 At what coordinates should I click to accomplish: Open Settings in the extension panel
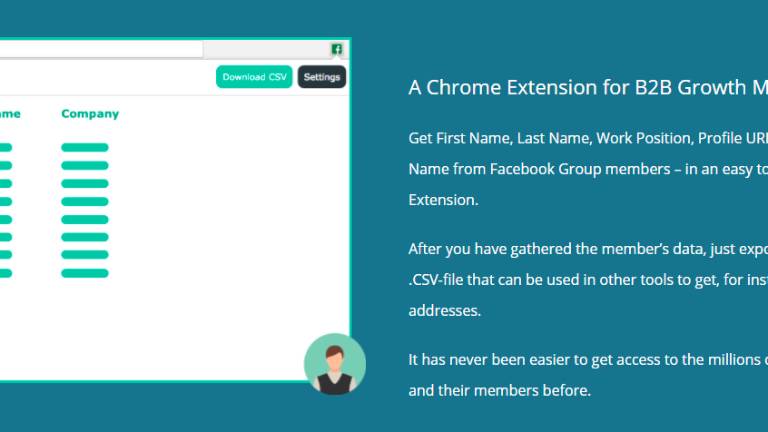pos(321,77)
